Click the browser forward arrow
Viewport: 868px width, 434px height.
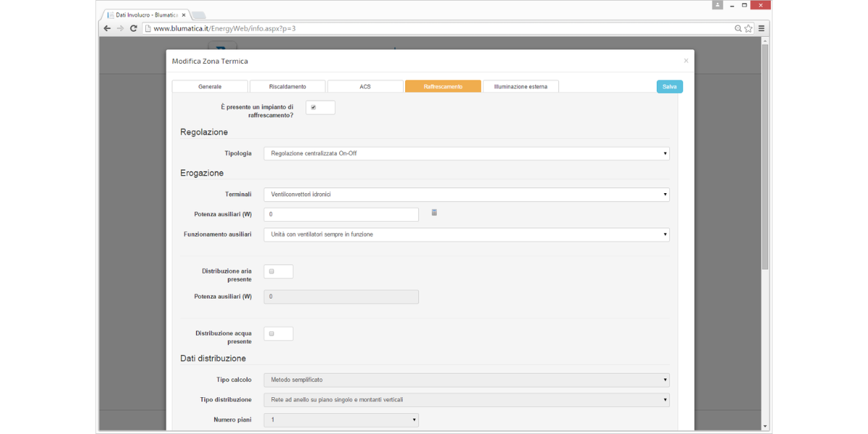[120, 28]
